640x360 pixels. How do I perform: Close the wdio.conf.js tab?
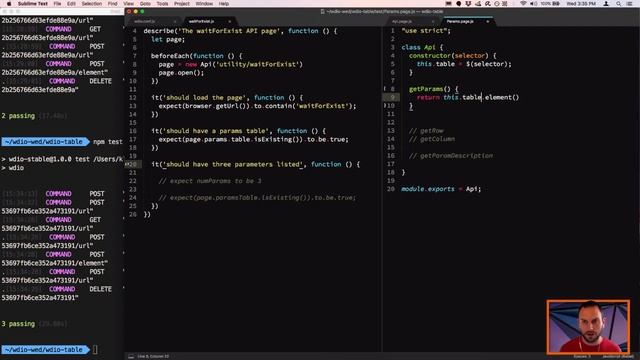point(175,21)
